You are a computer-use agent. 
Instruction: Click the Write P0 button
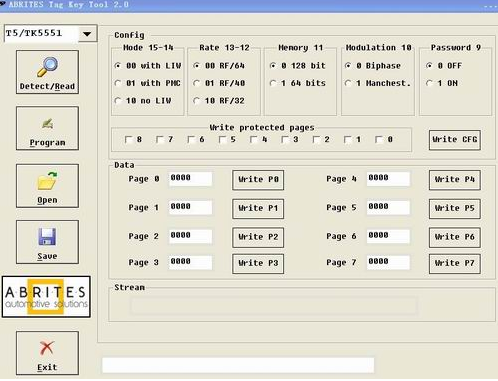(258, 180)
